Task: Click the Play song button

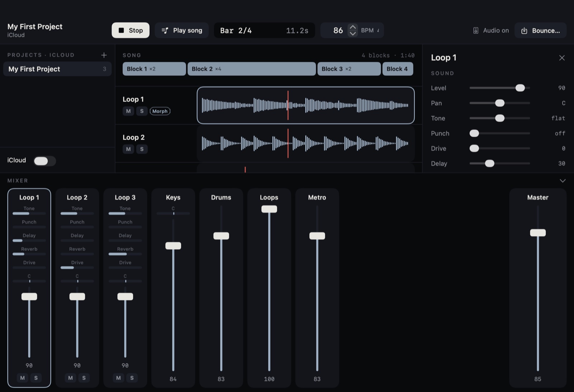Action: [x=182, y=30]
